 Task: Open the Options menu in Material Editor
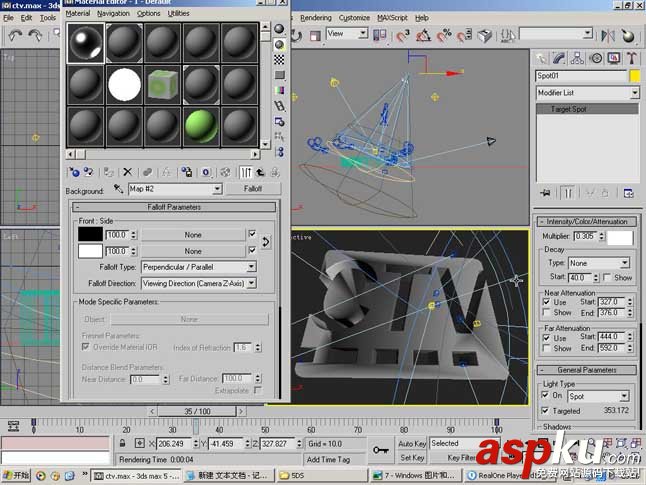pos(149,13)
